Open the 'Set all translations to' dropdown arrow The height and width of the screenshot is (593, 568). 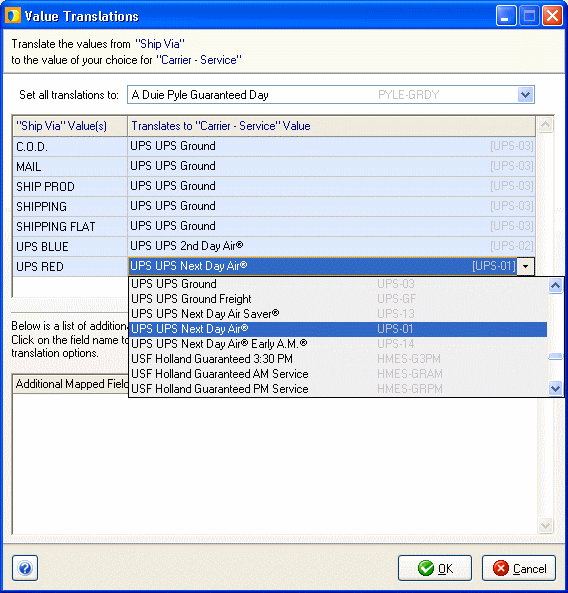(525, 95)
